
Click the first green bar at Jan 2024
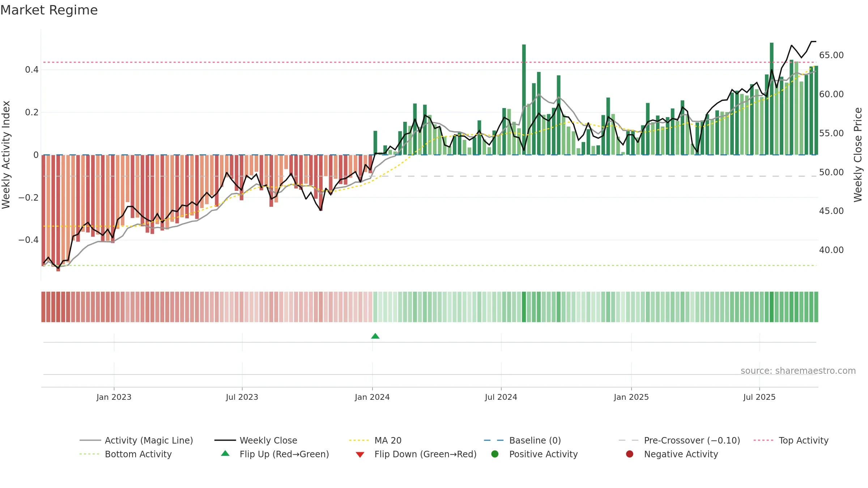(x=375, y=143)
